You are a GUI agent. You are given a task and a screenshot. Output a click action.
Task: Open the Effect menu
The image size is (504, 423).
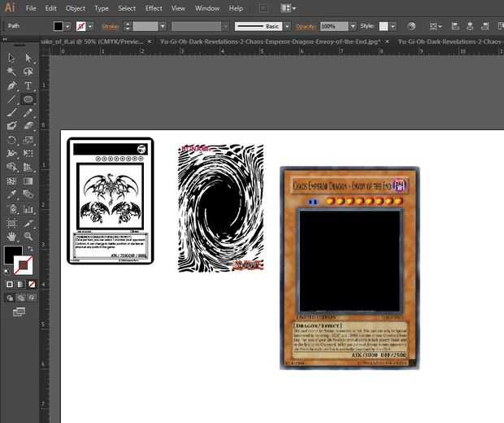154,8
